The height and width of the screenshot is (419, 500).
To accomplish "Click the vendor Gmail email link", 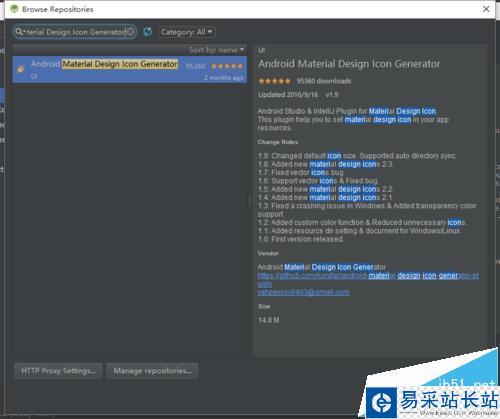I will pos(303,292).
